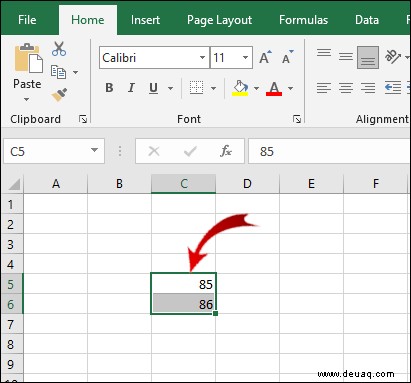Viewport: 411px width, 383px height.
Task: Toggle Bold formatting
Action: 109,88
